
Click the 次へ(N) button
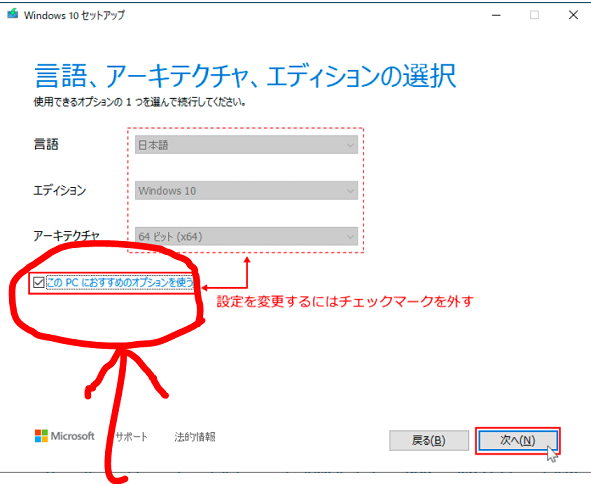click(x=518, y=440)
